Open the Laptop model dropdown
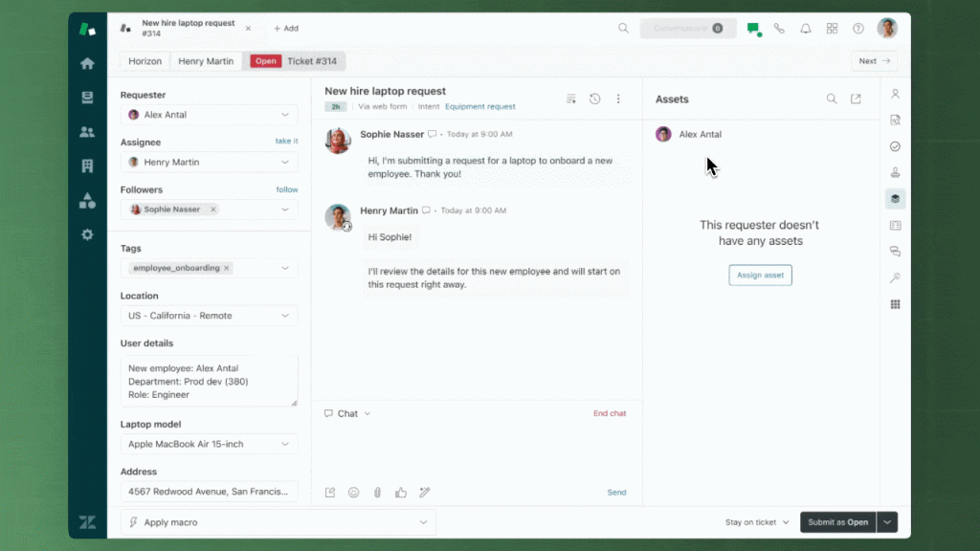This screenshot has width=980, height=551. 285,444
